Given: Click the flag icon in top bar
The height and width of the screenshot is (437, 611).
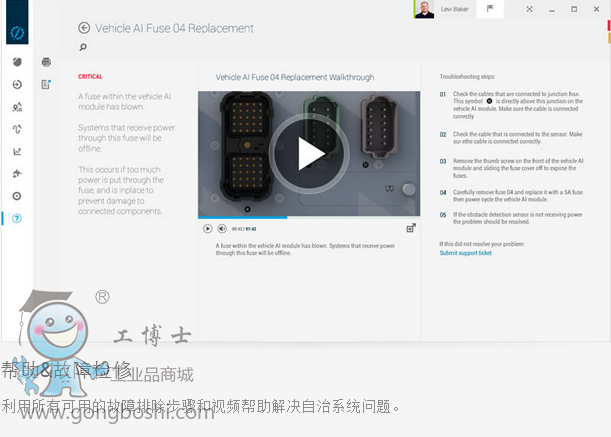Looking at the screenshot, I should [x=489, y=9].
